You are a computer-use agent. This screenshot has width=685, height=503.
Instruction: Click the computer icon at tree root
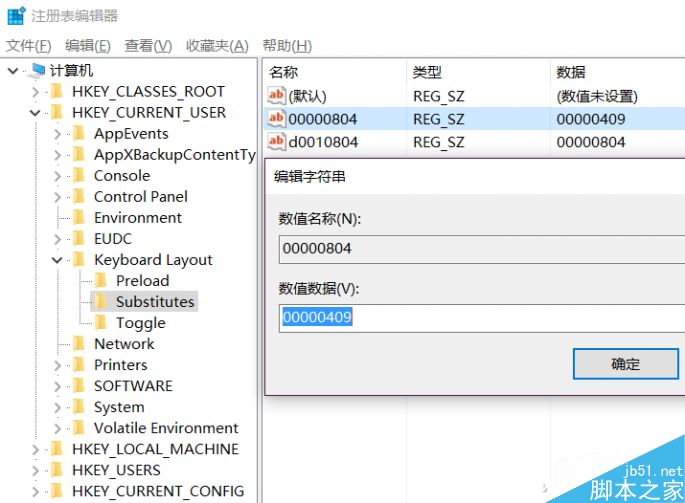point(38,71)
